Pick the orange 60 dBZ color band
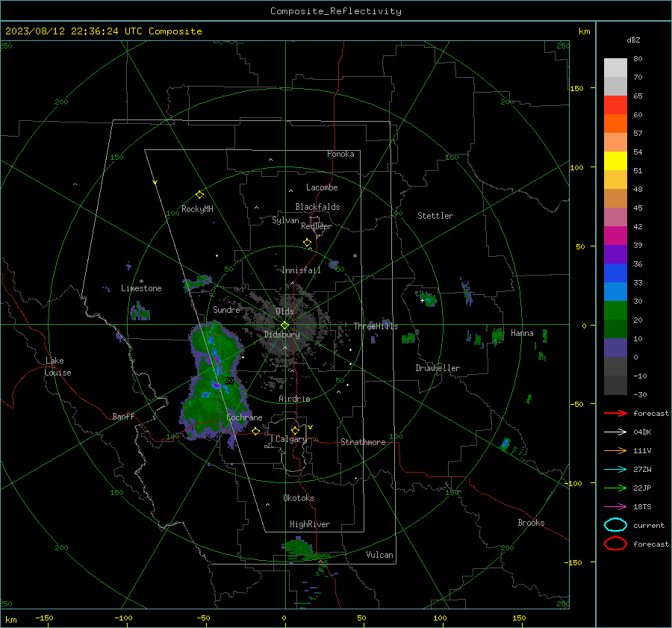 click(x=615, y=123)
